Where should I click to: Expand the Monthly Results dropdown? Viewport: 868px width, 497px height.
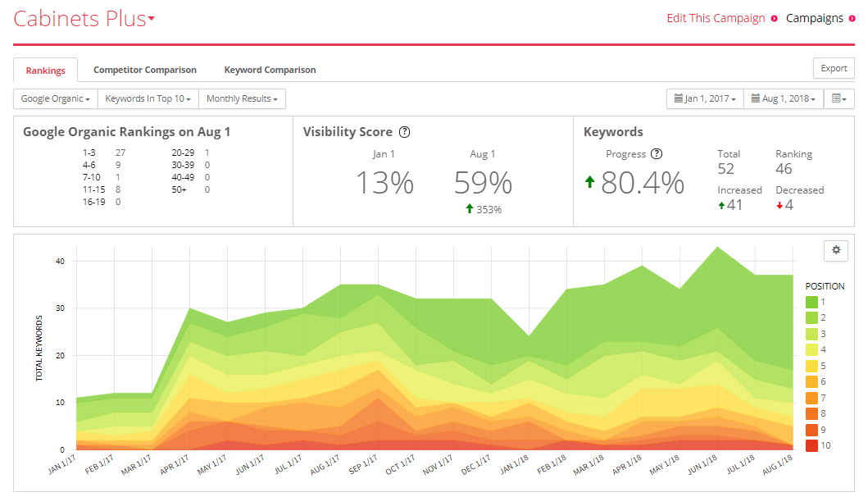242,98
